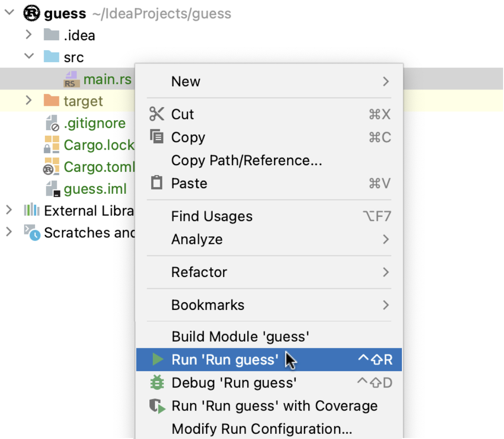The image size is (504, 439).
Task: Expand the target folder
Action: coord(28,100)
